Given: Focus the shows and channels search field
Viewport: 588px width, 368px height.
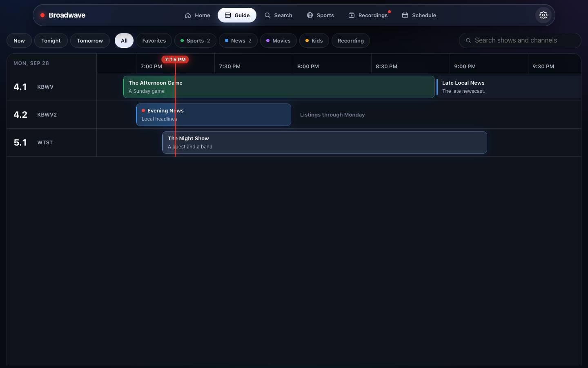Looking at the screenshot, I should coord(520,40).
